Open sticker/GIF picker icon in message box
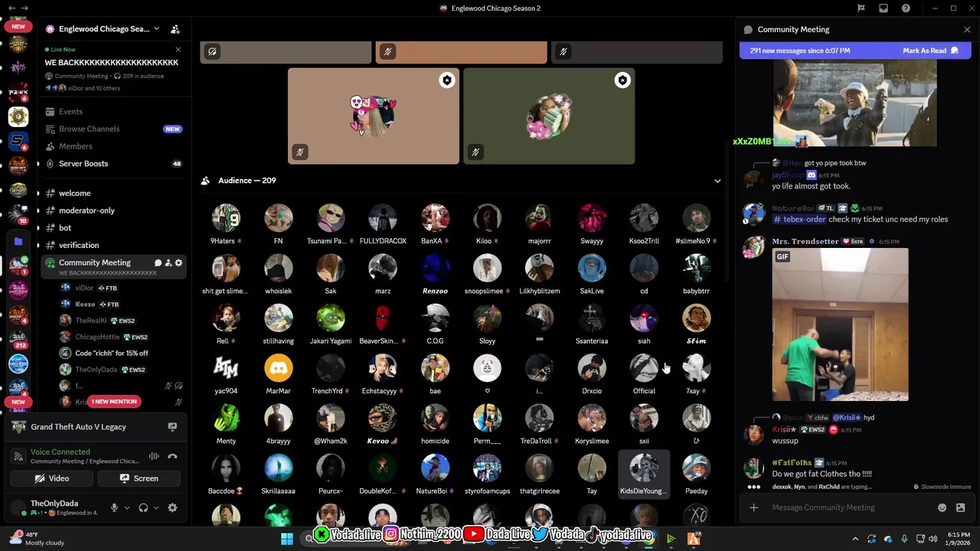 960,507
